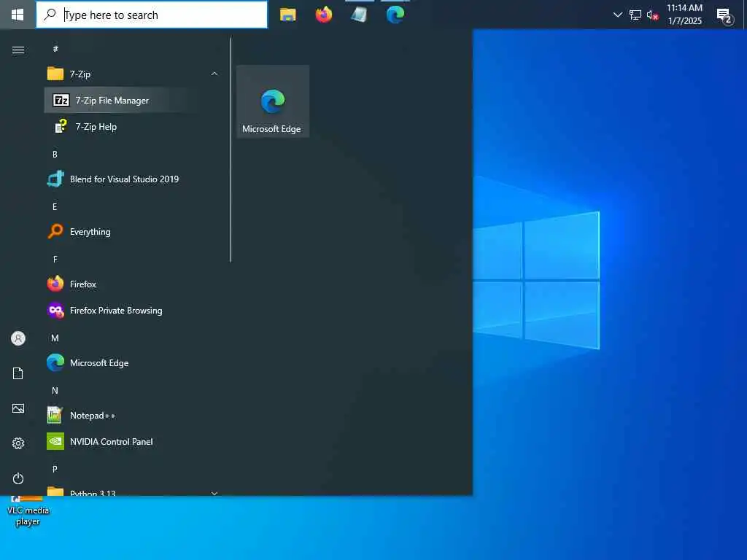Image resolution: width=747 pixels, height=560 pixels.
Task: Launch Microsoft Edge from the app list
Action: point(133,363)
